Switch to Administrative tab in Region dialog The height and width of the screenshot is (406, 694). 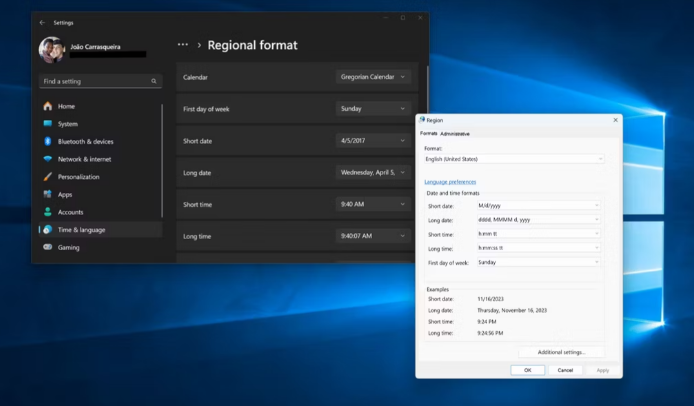455,134
